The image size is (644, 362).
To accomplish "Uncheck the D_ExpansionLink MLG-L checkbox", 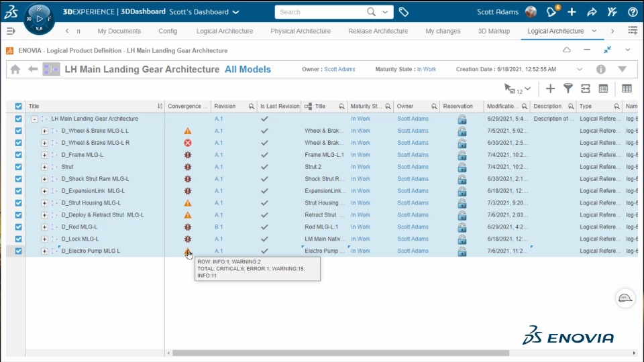I will tap(19, 191).
